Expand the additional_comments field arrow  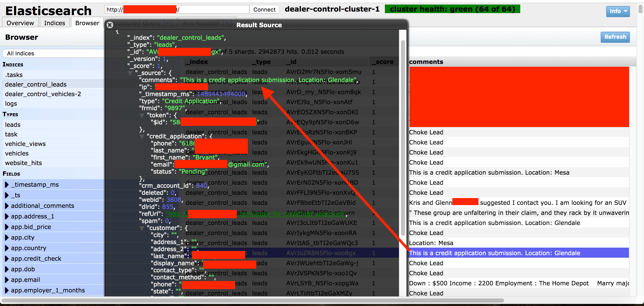pos(7,206)
